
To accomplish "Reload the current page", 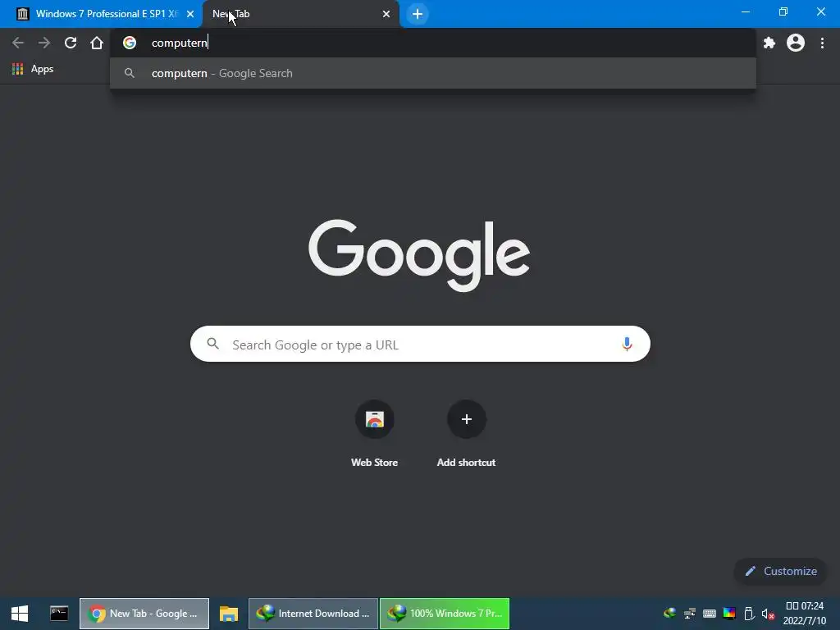I will tap(71, 43).
